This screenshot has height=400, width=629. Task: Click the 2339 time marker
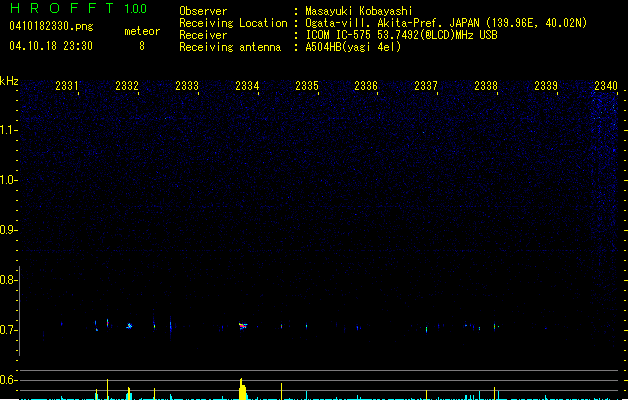pos(546,86)
